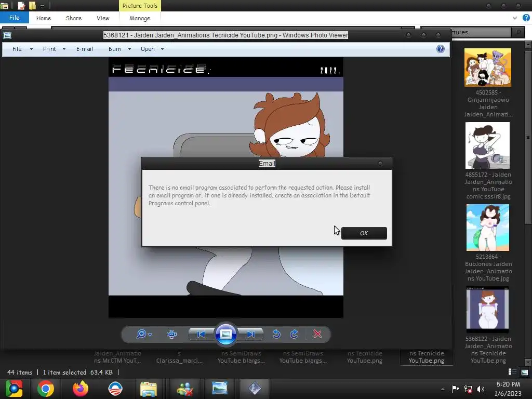
Task: Switch to the Home ribbon tab
Action: 44,18
